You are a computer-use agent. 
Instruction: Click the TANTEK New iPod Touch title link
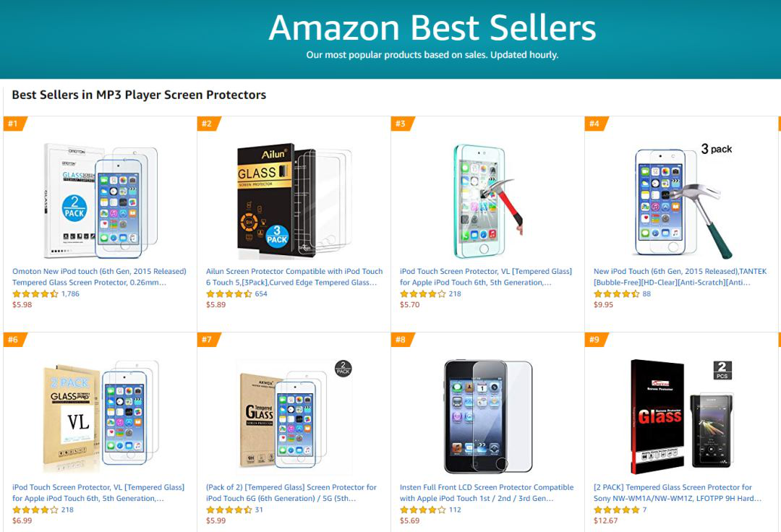(680, 277)
